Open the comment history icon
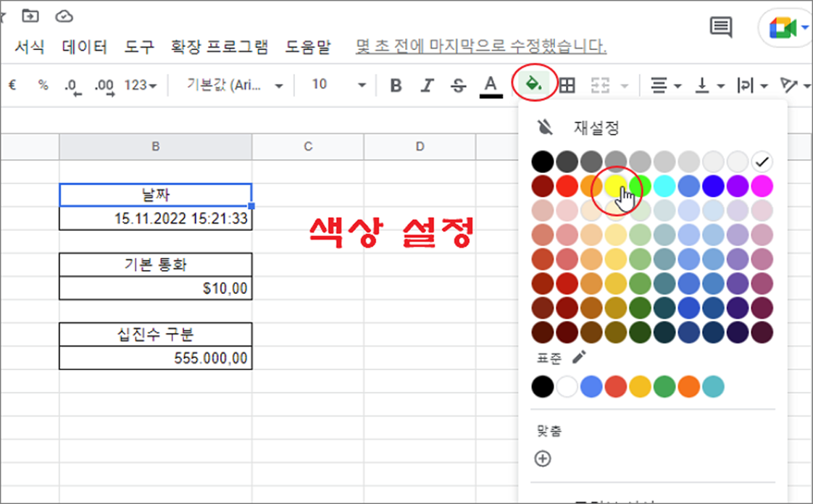This screenshot has width=813, height=504. pyautogui.click(x=721, y=26)
